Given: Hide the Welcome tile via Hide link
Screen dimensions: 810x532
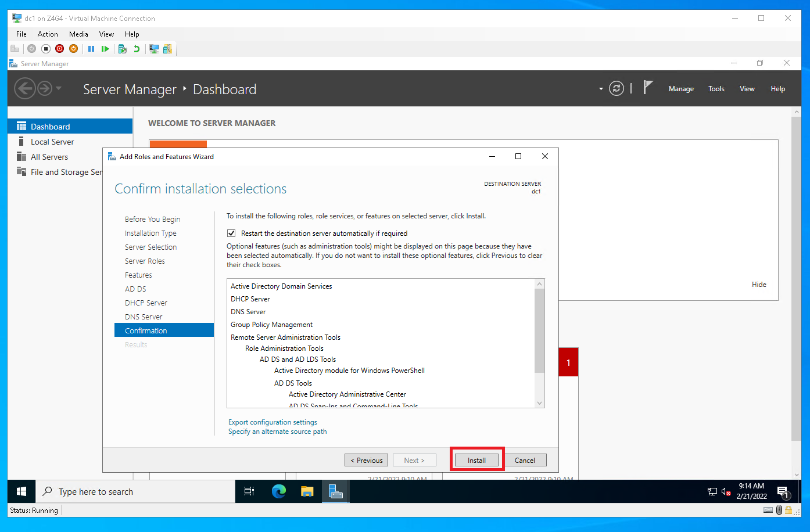Looking at the screenshot, I should point(759,285).
